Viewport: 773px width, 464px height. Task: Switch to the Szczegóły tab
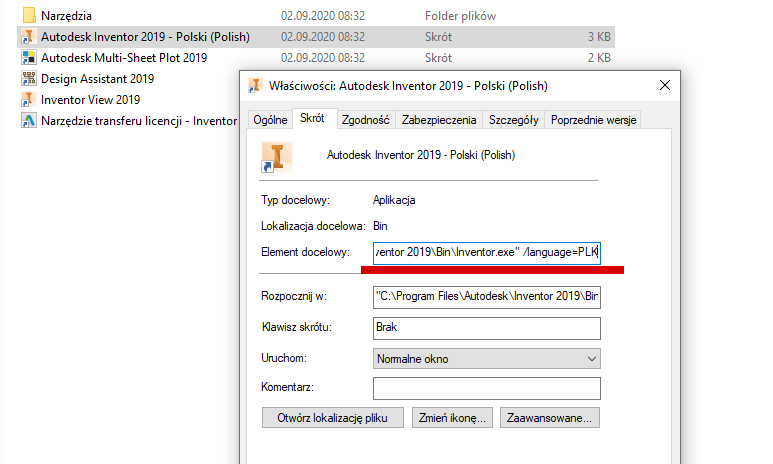click(514, 120)
